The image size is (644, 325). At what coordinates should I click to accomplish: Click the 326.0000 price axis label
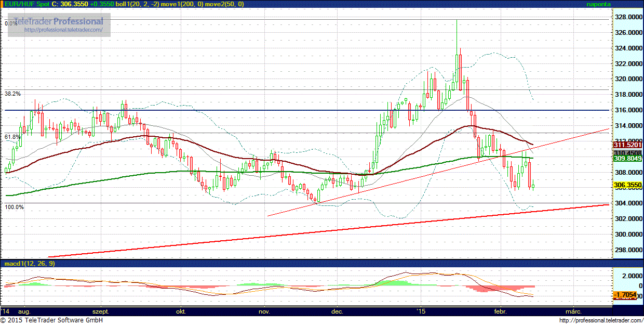click(x=628, y=33)
